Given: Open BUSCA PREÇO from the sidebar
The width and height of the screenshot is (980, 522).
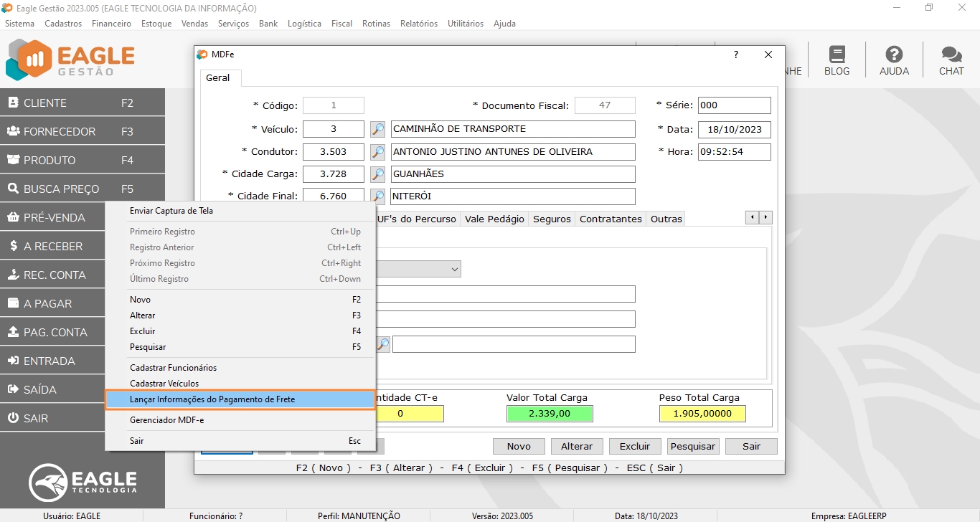Looking at the screenshot, I should (x=83, y=189).
